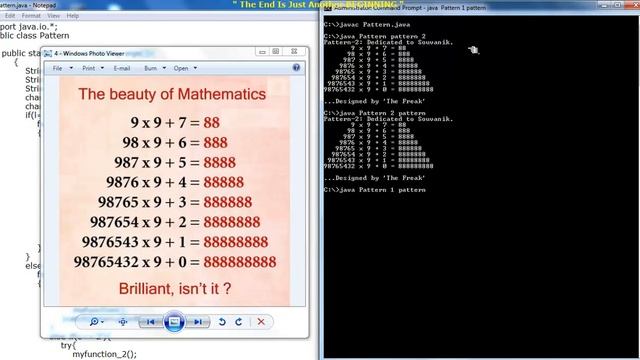Click 'blic class Pattern' line in Notepad

click(x=35, y=36)
